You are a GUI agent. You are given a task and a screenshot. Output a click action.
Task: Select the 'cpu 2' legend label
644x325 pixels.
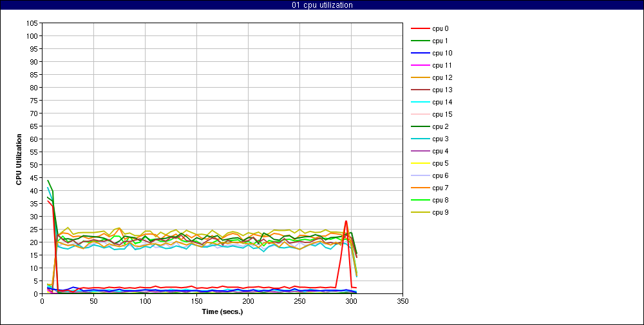pos(440,126)
